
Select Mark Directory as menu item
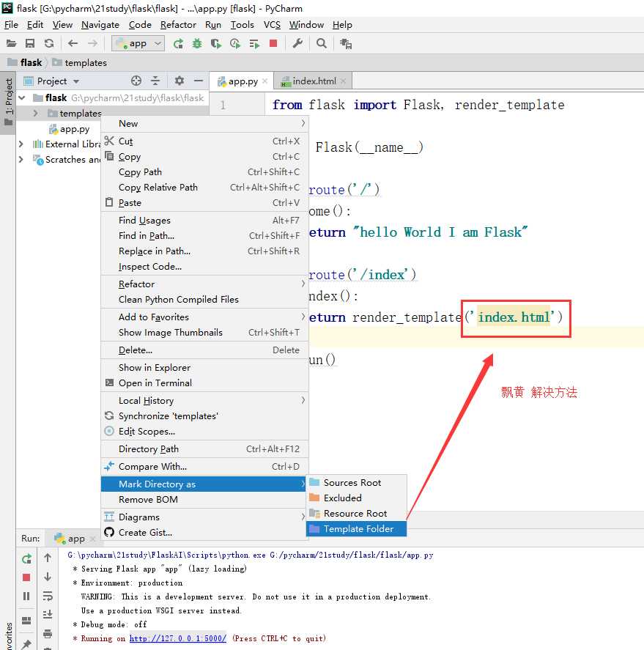click(204, 484)
